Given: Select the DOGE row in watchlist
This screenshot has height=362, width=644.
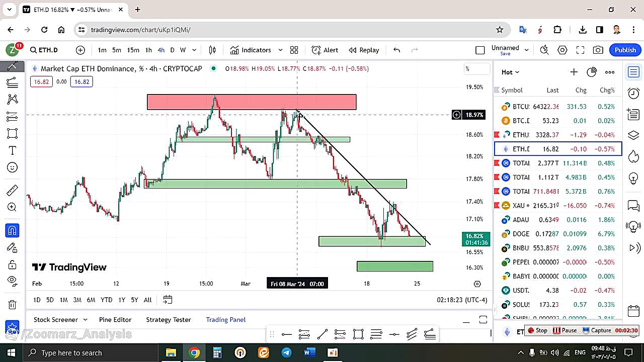Looking at the screenshot, I should coord(558,234).
